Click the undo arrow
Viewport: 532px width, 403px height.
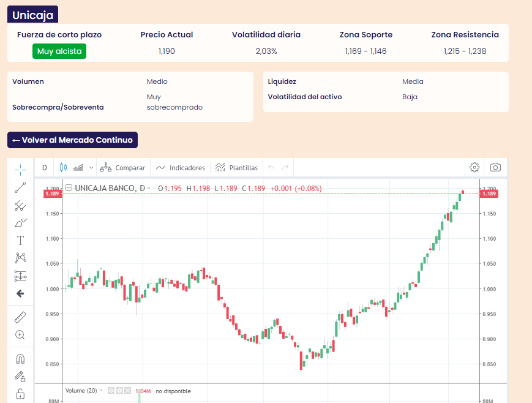[271, 167]
